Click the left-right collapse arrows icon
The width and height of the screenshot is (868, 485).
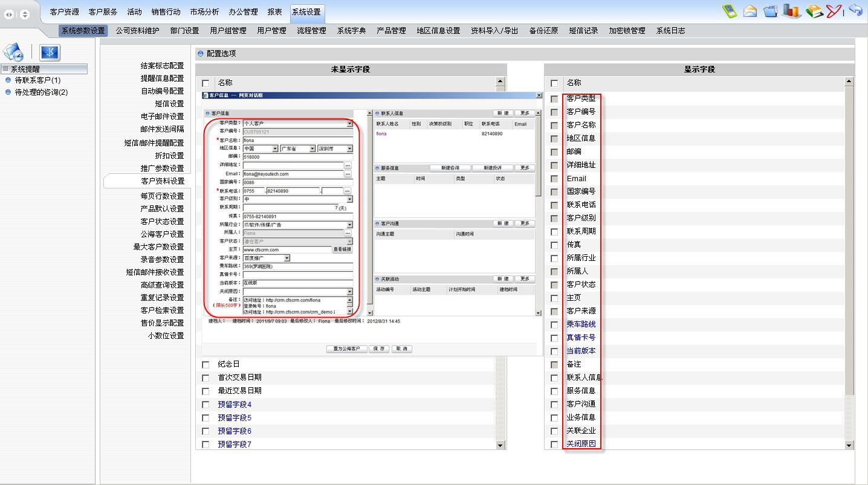(x=9, y=14)
